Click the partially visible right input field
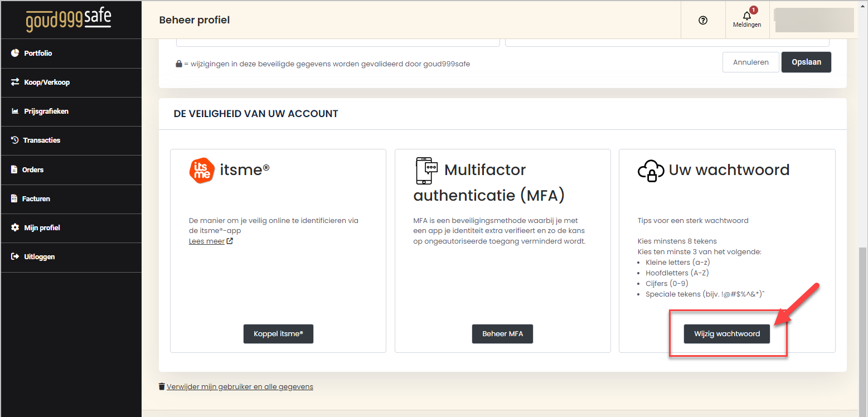This screenshot has height=417, width=868. tap(667, 43)
